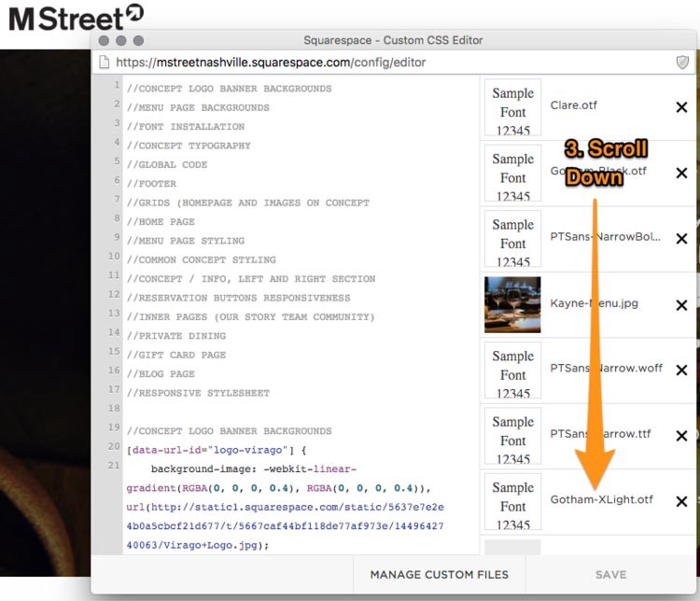Click the Gotham-XLight.otf sample font thumbnail
The height and width of the screenshot is (601, 700).
[x=512, y=501]
